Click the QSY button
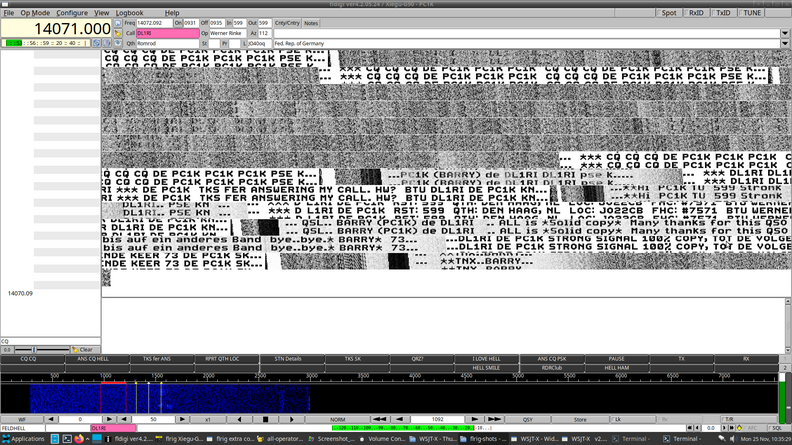 click(527, 419)
